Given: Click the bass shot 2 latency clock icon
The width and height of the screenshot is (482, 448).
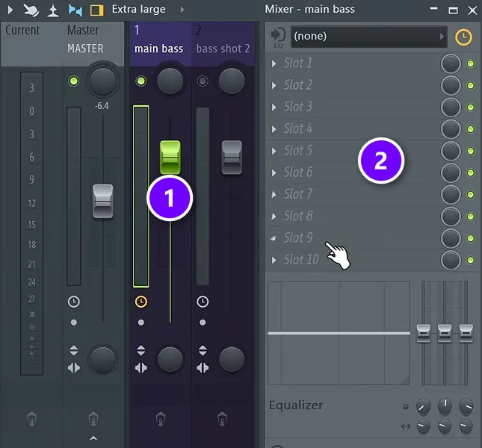Looking at the screenshot, I should click(203, 302).
